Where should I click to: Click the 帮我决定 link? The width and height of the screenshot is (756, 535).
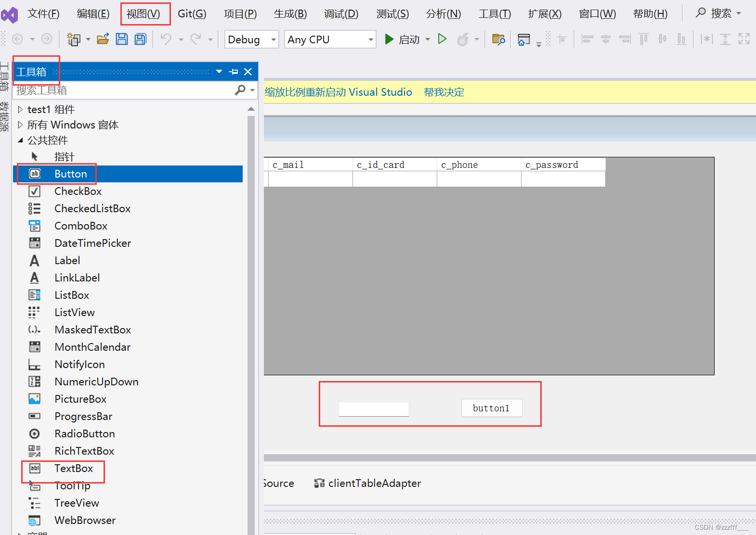[x=444, y=92]
